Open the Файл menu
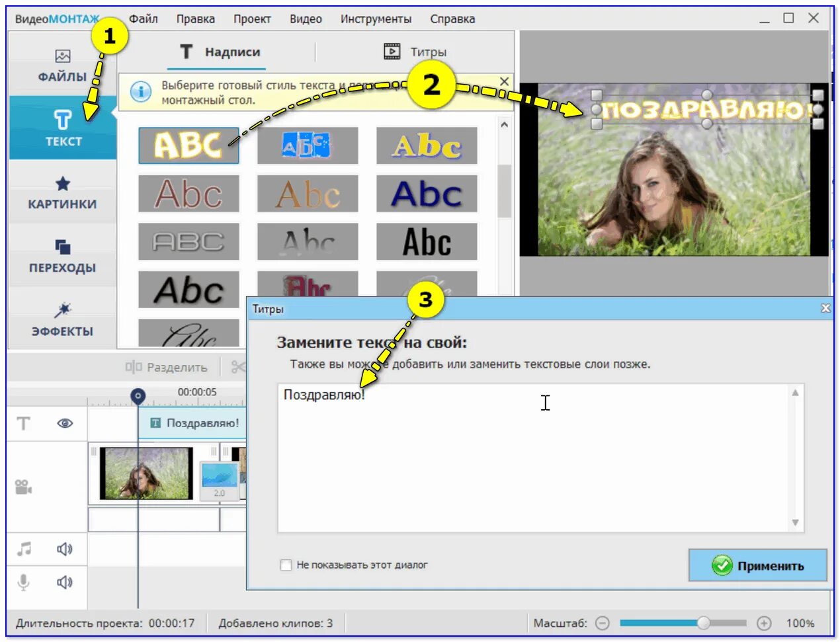 [x=144, y=19]
